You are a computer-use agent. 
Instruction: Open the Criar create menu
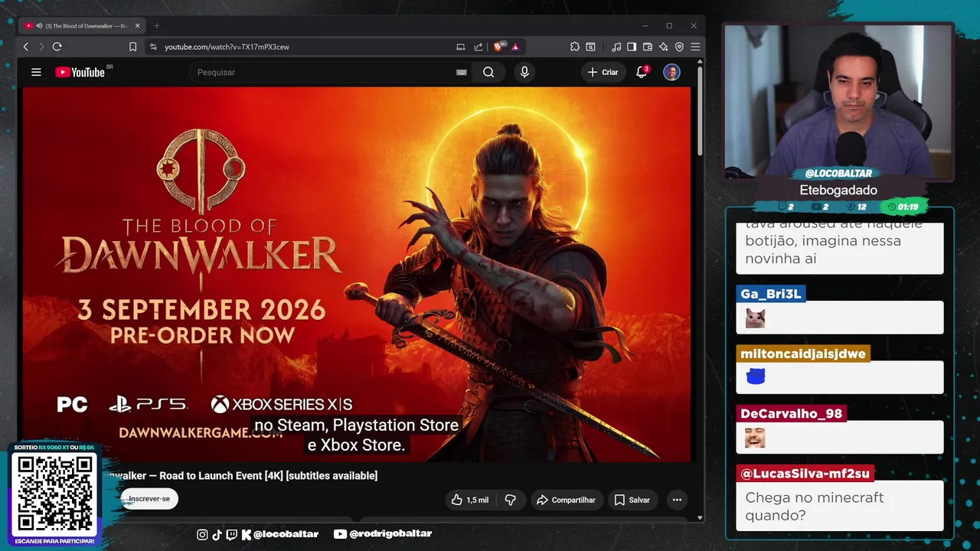[603, 72]
